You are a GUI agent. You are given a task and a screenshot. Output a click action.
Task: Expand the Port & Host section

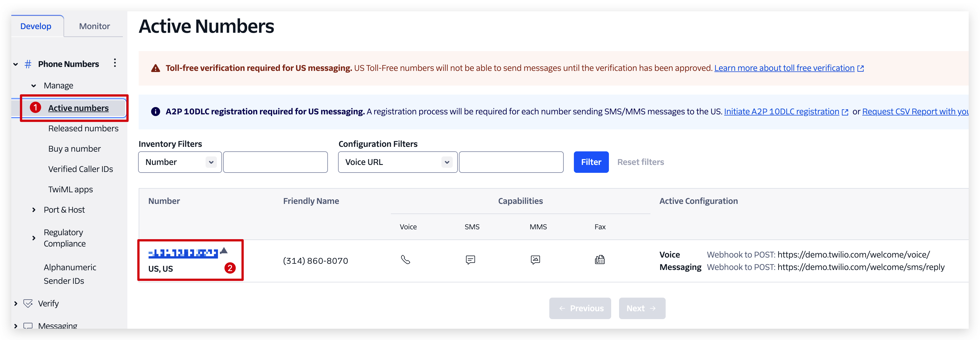click(x=34, y=210)
